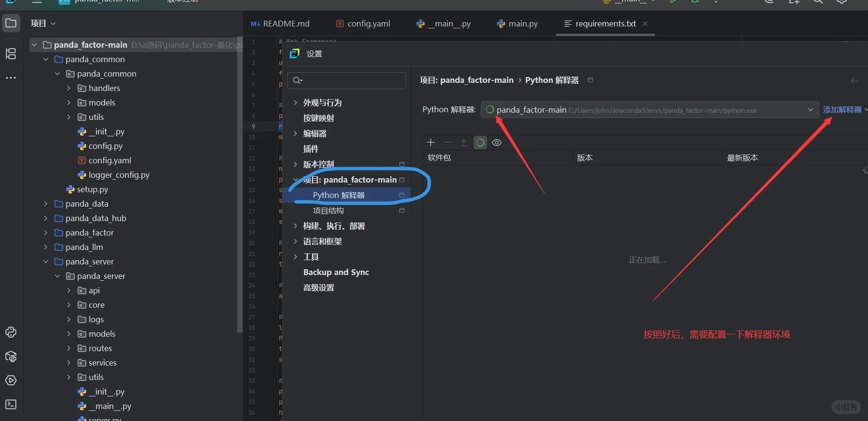The image size is (868, 421).
Task: Click the 添加解释器 link
Action: 842,110
